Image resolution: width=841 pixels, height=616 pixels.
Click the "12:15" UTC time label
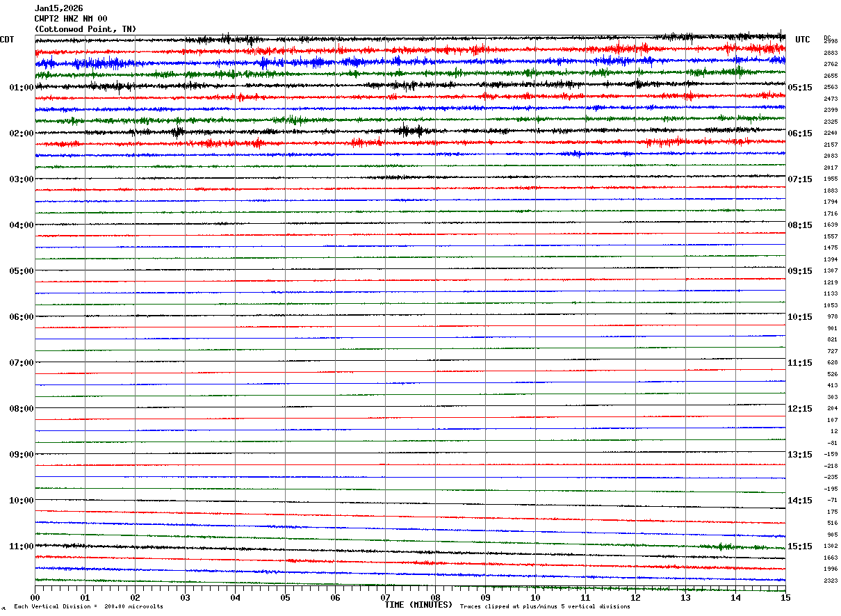[800, 409]
